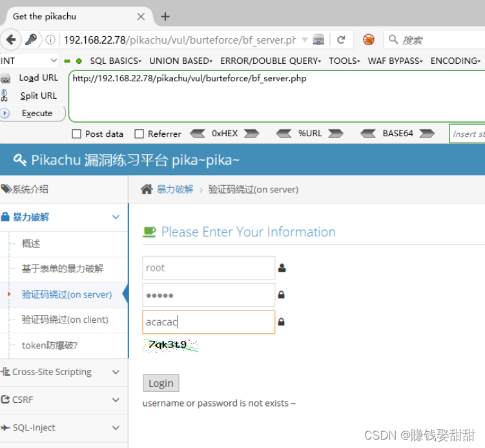Open the address bar history dropdown

point(305,40)
